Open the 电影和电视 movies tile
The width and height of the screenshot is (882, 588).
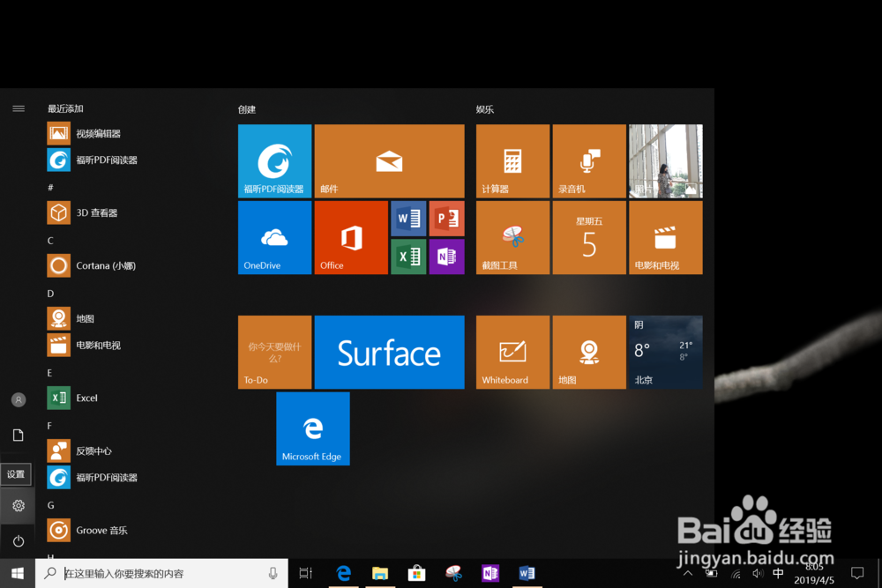pyautogui.click(x=664, y=237)
